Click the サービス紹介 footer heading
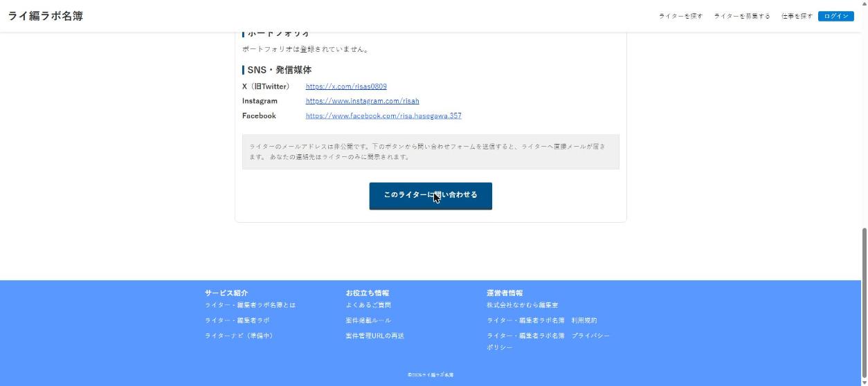 coord(226,293)
